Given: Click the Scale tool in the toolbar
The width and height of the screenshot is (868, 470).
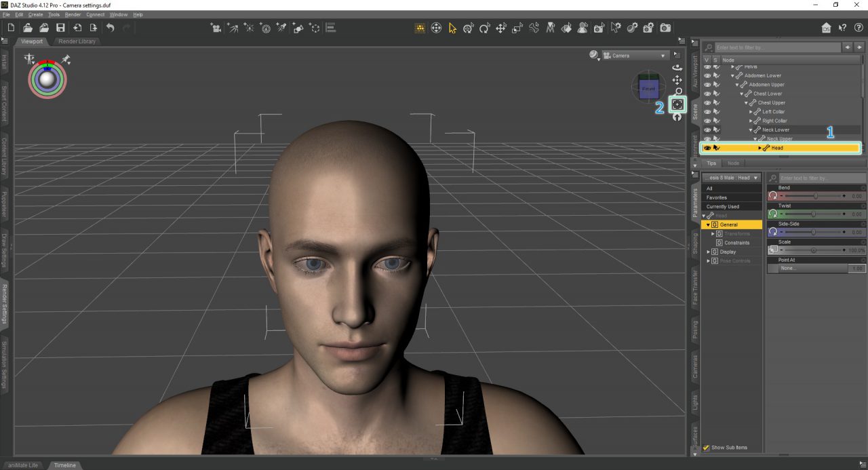Looking at the screenshot, I should click(516, 28).
